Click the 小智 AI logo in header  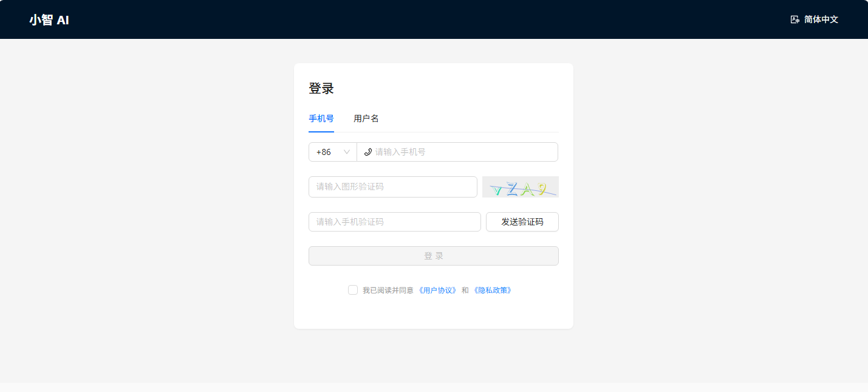click(49, 19)
